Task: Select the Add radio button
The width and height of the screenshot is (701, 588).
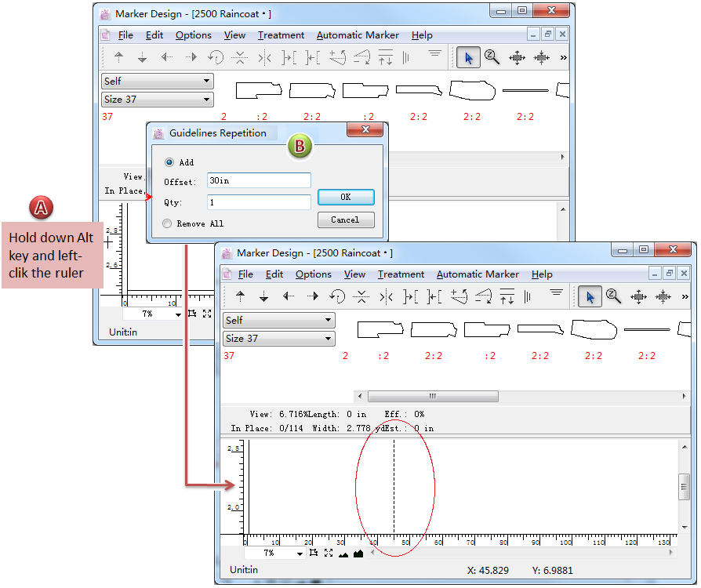Action: coord(168,162)
